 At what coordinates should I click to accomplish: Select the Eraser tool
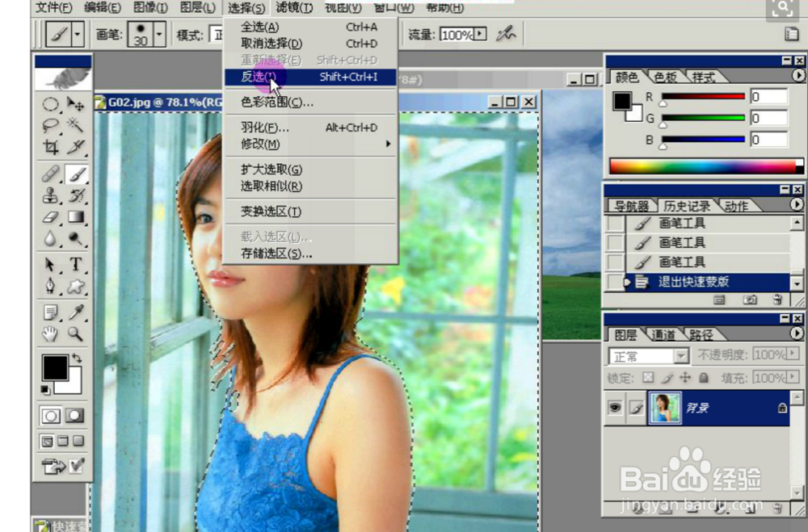(50, 217)
